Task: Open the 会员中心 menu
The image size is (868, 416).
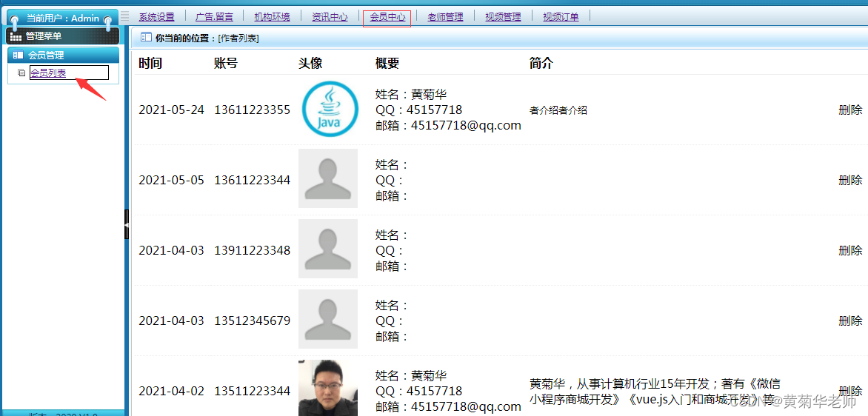Action: [x=387, y=17]
